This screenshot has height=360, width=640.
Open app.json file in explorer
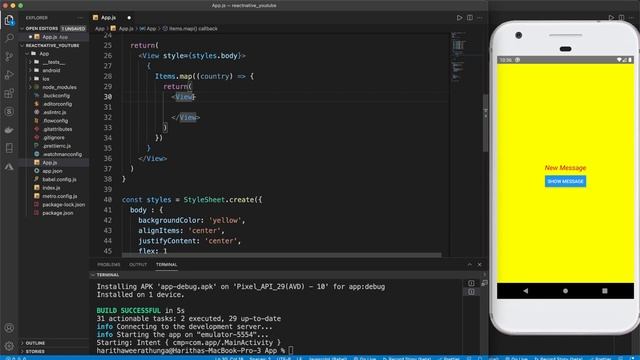pyautogui.click(x=52, y=171)
